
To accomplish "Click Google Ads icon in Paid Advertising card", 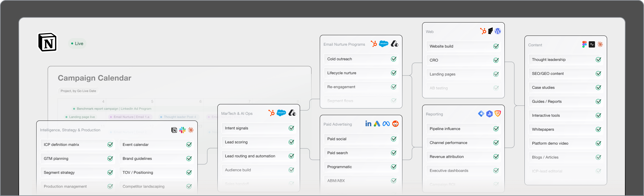I will (377, 124).
